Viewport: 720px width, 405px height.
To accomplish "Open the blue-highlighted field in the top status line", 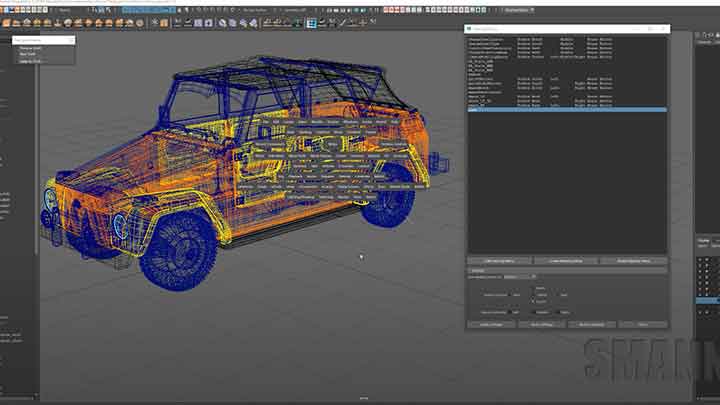I will (148, 10).
